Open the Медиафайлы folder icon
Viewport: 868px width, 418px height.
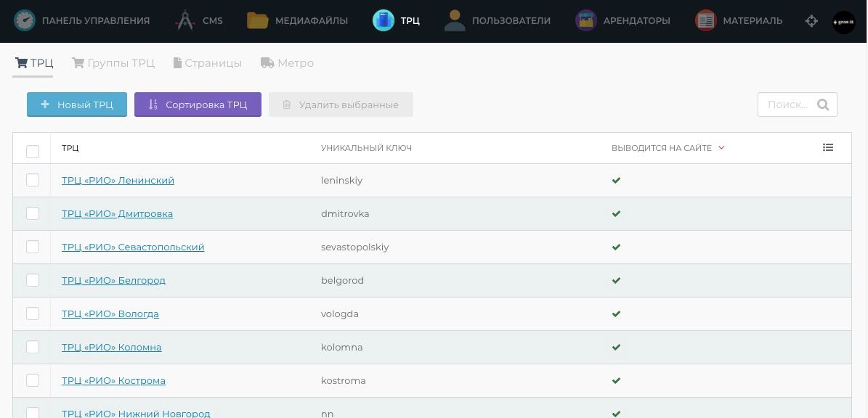257,20
